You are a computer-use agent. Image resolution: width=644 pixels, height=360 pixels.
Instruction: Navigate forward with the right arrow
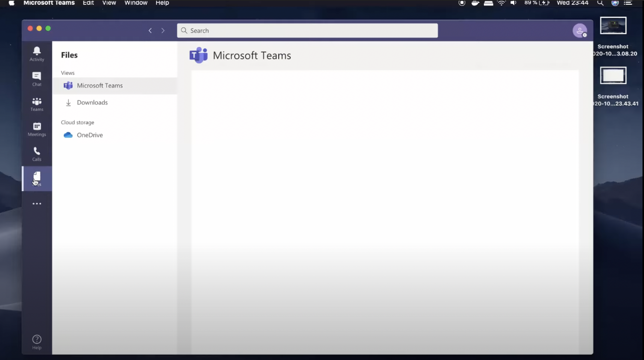[163, 30]
